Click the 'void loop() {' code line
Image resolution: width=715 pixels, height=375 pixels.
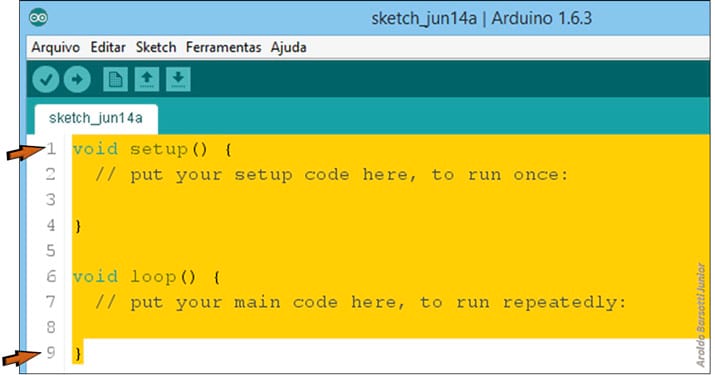coord(146,277)
